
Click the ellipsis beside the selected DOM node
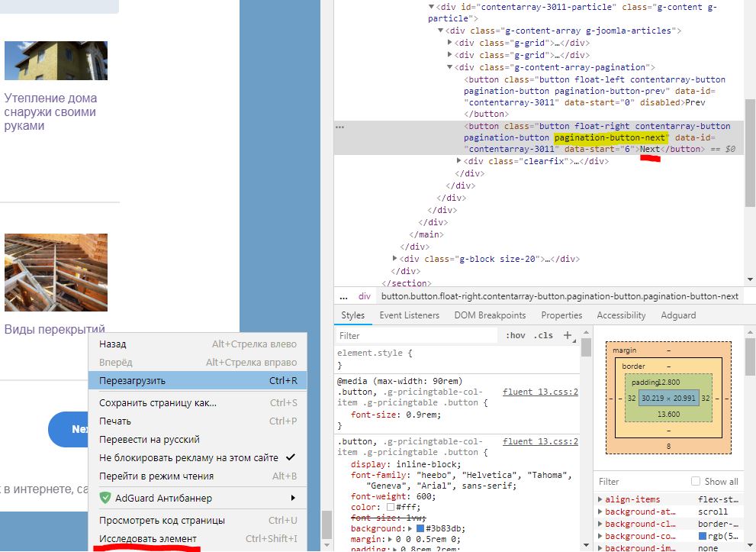[x=339, y=127]
